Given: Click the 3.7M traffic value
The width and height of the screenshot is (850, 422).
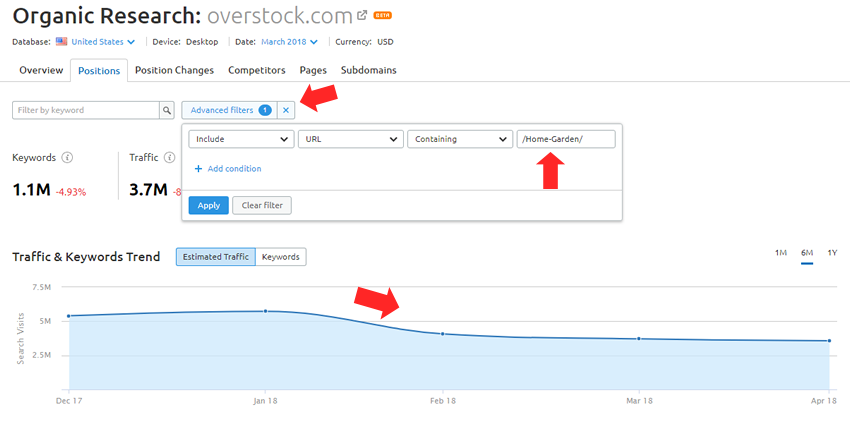Looking at the screenshot, I should point(149,190).
